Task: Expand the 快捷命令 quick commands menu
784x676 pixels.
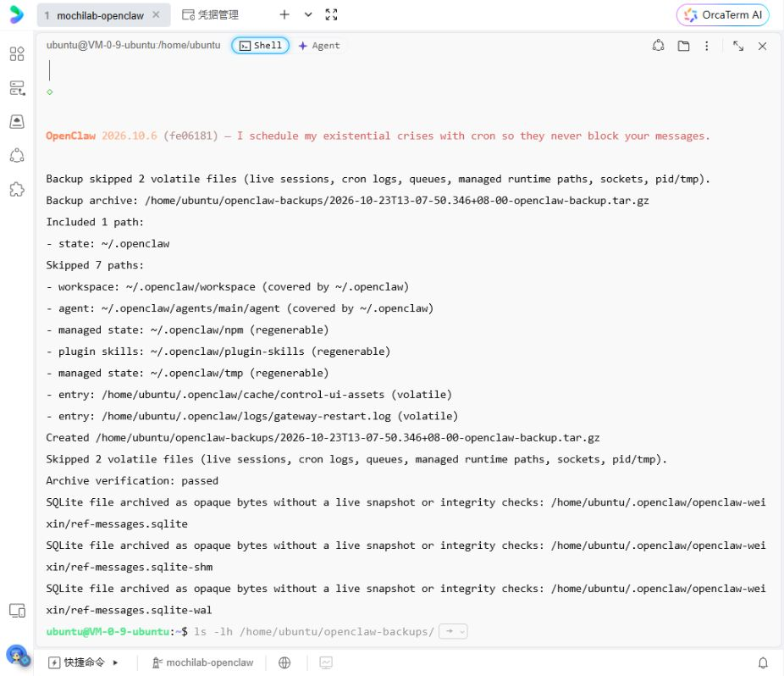Action: click(83, 662)
